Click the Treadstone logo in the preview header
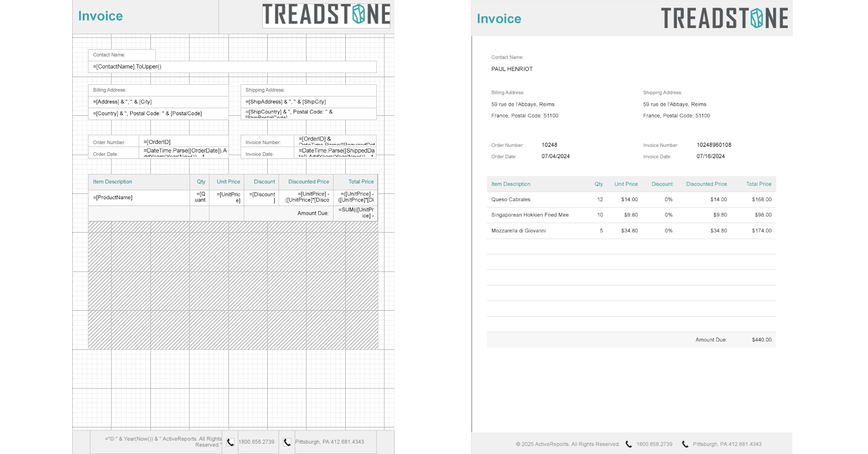This screenshot has height=454, width=868. click(724, 18)
